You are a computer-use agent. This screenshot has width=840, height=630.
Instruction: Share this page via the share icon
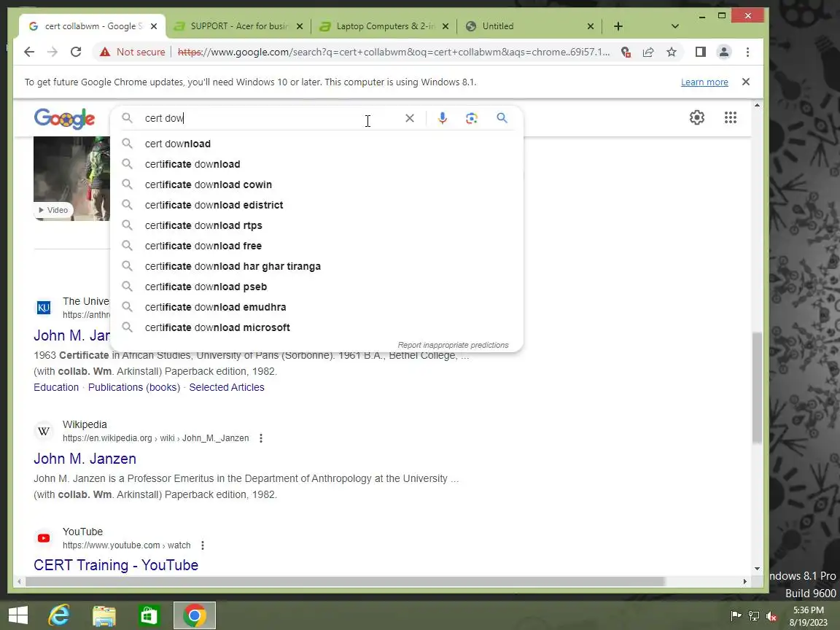click(x=648, y=52)
